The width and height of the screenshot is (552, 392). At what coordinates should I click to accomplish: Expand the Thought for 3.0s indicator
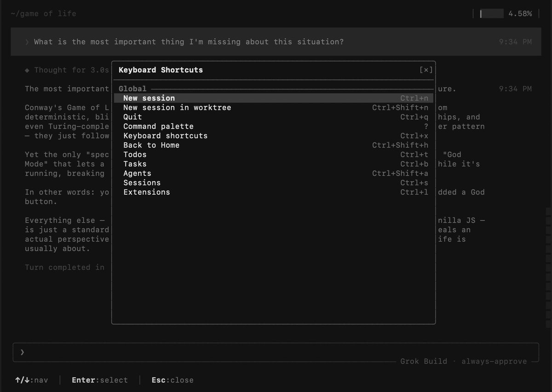(67, 70)
